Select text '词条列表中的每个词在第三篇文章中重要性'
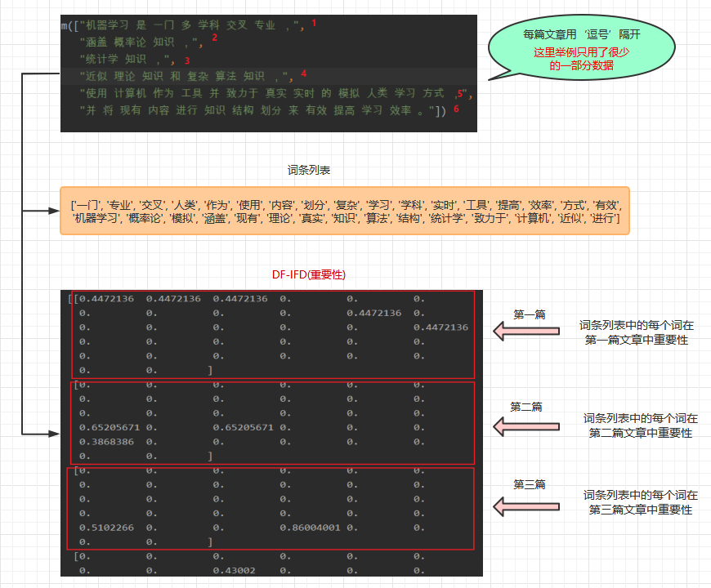This screenshot has width=711, height=588. (640, 502)
